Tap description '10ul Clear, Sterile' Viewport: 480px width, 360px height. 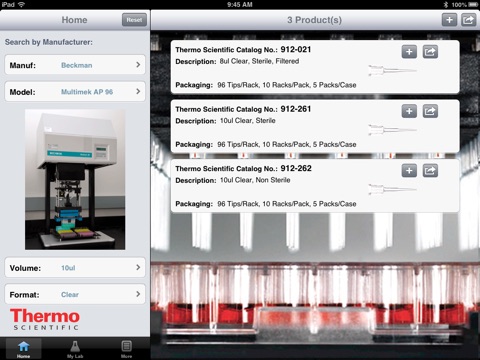tap(248, 121)
